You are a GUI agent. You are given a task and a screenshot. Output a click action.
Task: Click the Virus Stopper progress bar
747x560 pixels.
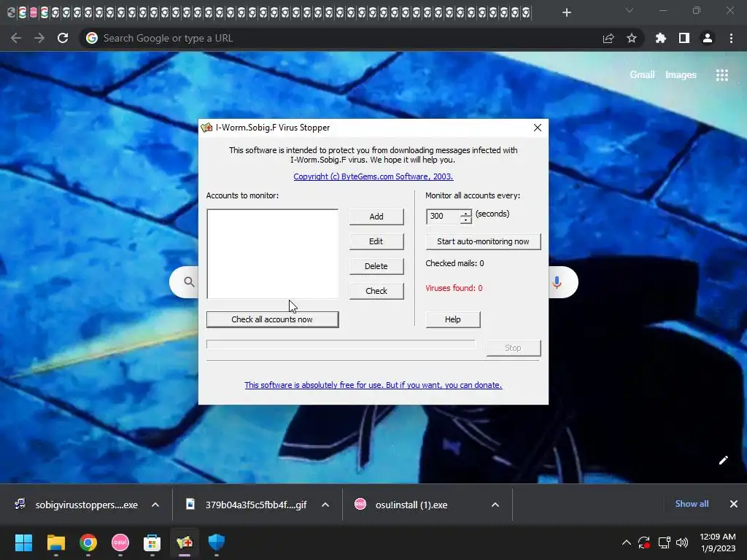[341, 344]
